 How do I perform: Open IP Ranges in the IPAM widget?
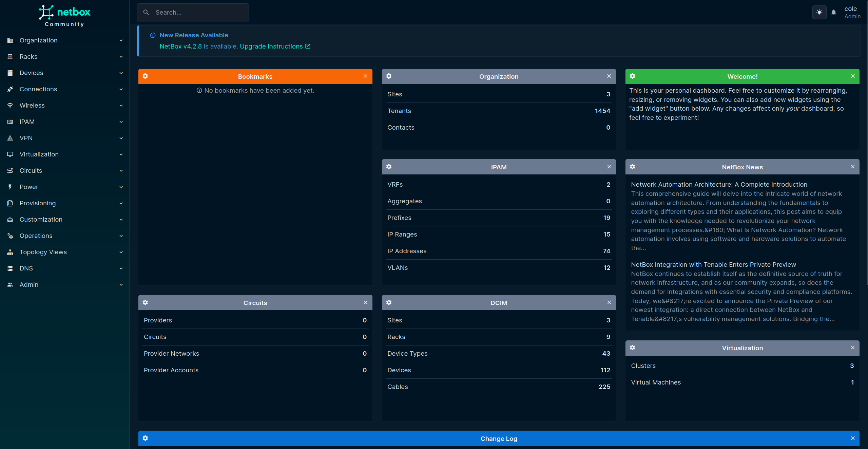[499, 235]
